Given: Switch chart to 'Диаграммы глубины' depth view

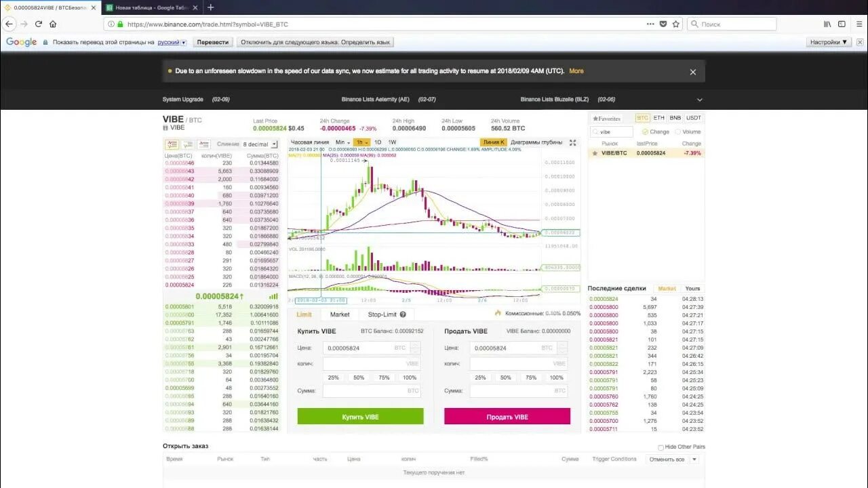Looking at the screenshot, I should click(x=536, y=142).
